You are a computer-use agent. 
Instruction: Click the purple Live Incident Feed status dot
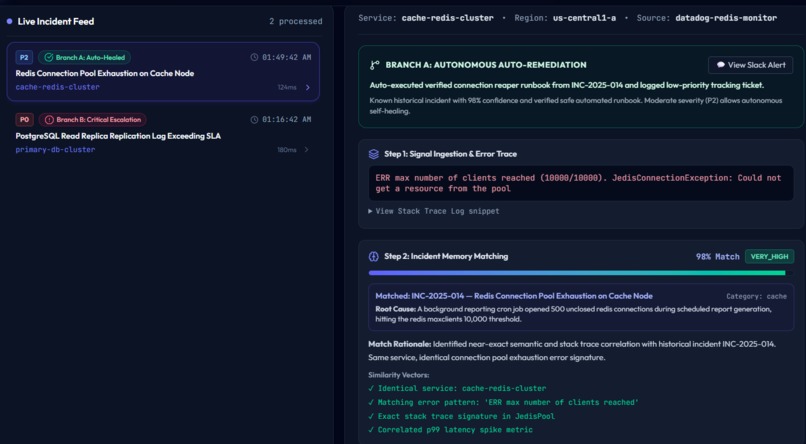point(9,21)
